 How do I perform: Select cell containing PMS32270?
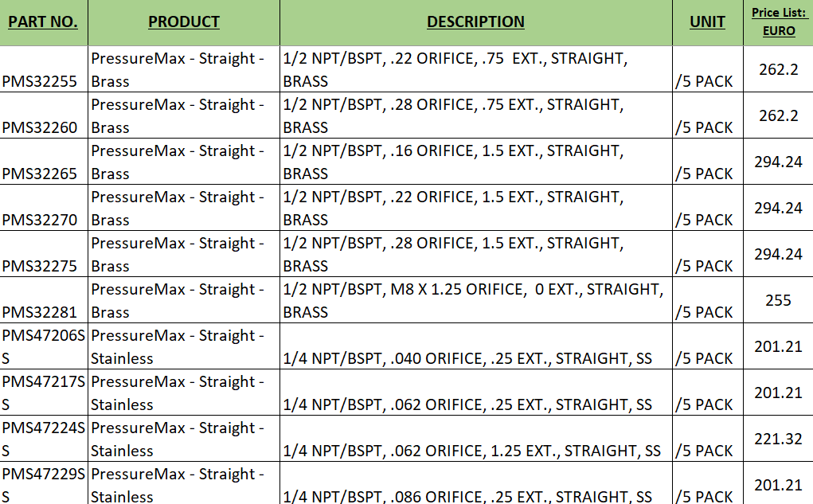click(x=44, y=208)
